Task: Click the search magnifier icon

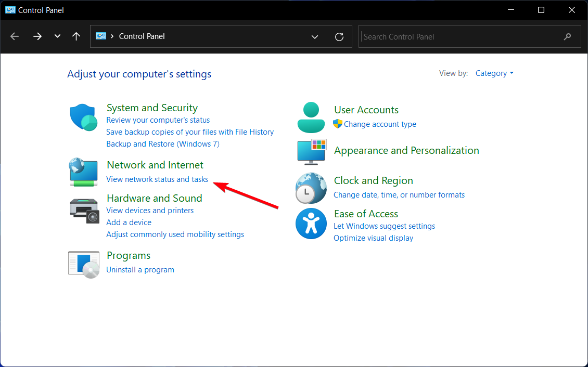Action: pos(567,37)
